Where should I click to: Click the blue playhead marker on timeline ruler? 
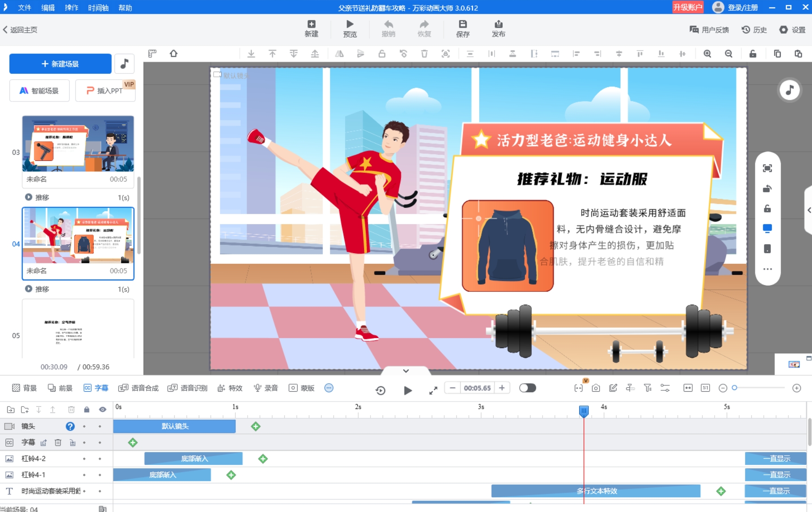(x=584, y=411)
